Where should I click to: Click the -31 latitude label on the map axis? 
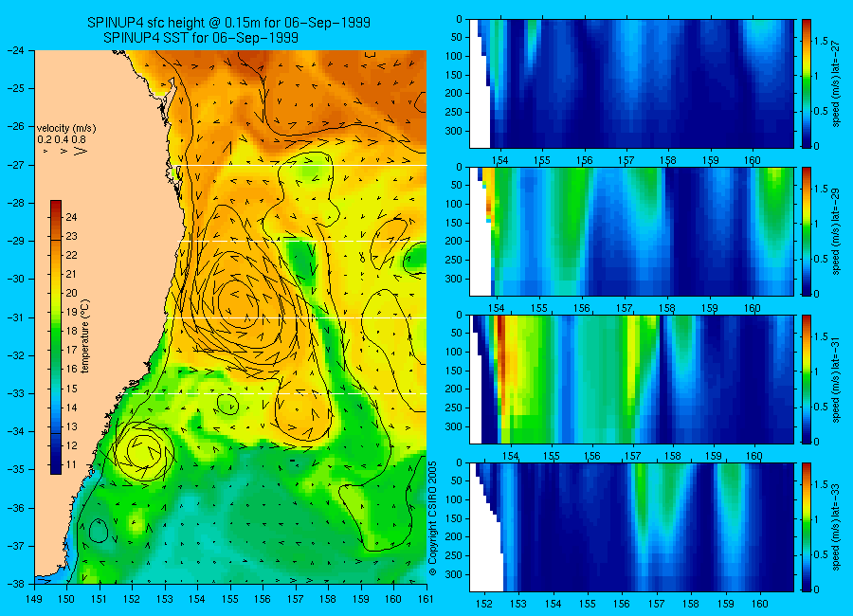click(16, 317)
